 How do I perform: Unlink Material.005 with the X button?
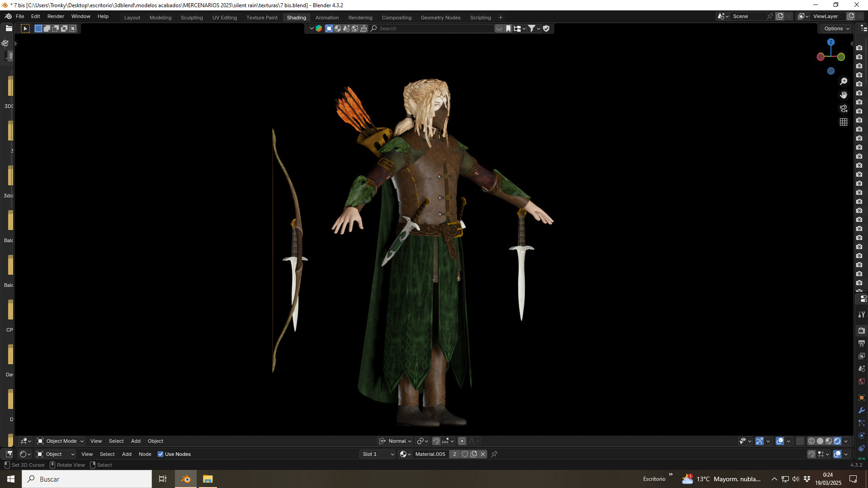483,454
